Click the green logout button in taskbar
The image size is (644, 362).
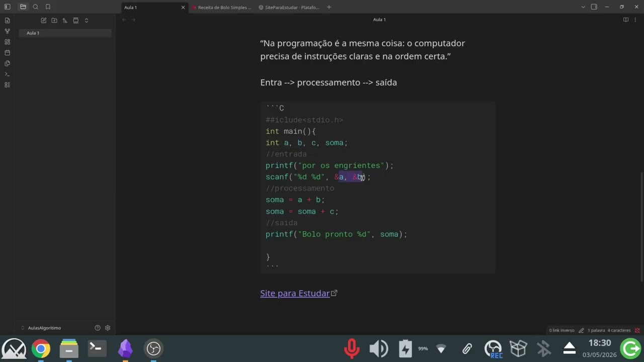tap(631, 348)
